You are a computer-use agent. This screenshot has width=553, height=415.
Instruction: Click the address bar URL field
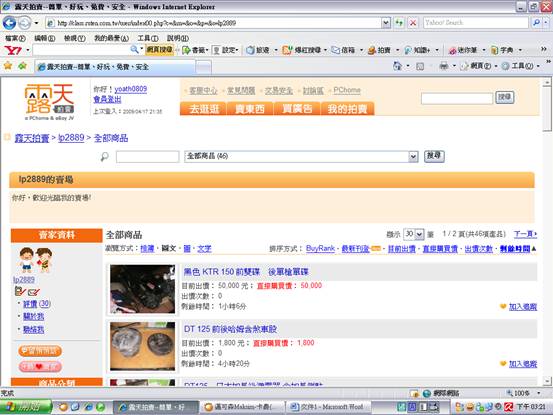214,23
